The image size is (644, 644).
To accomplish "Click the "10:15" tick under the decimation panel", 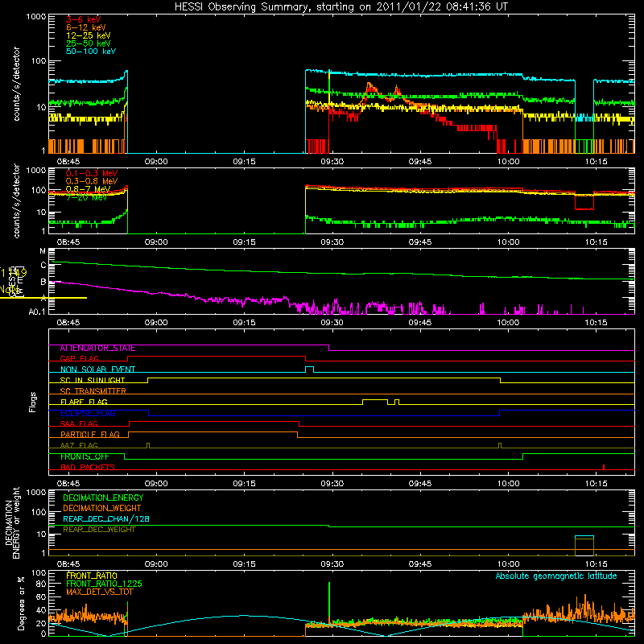I will click(x=596, y=564).
